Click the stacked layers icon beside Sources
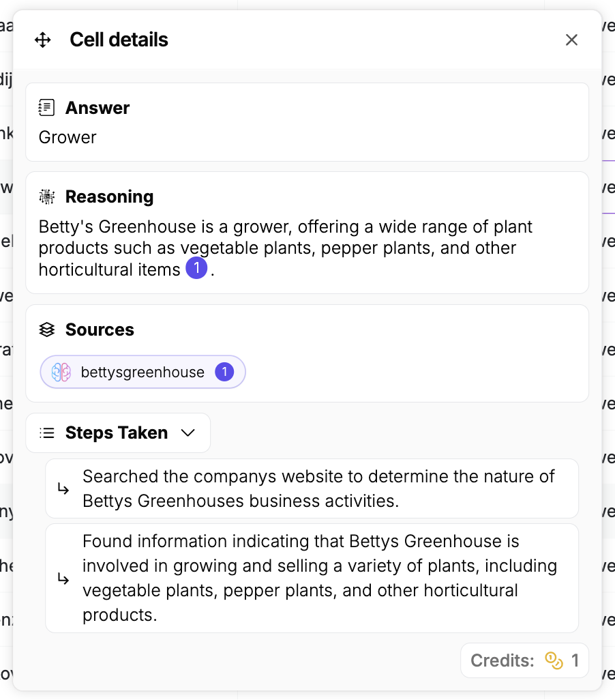 coord(46,330)
